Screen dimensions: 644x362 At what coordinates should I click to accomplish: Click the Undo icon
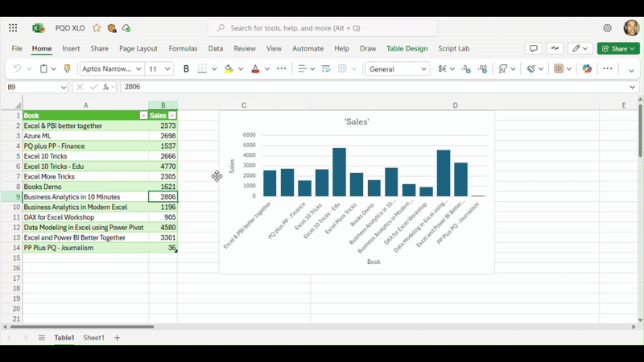pos(17,69)
